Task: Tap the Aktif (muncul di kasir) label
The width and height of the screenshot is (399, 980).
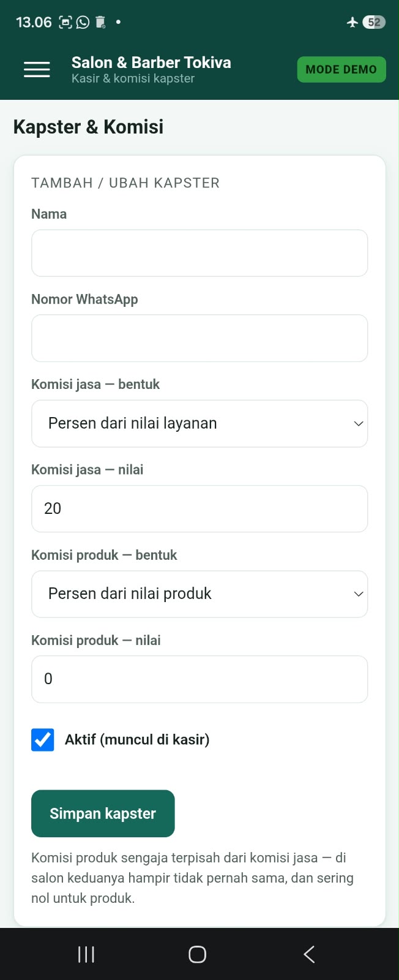Action: pyautogui.click(x=137, y=740)
